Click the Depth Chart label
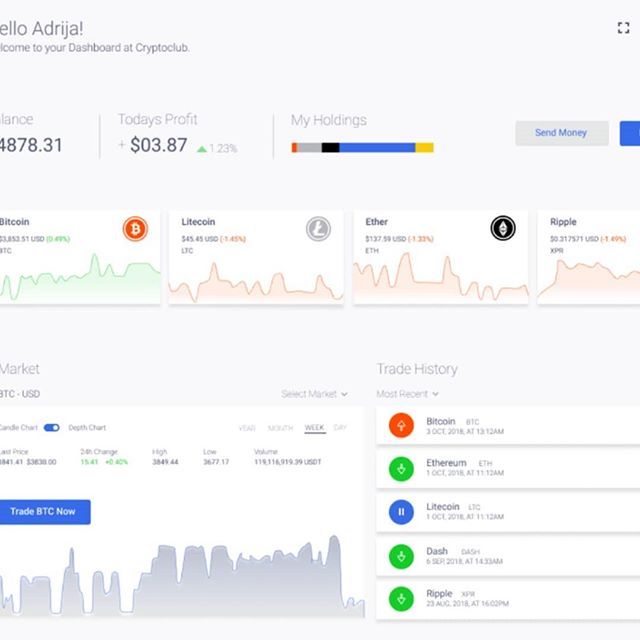Viewport: 640px width, 640px height. tap(87, 427)
